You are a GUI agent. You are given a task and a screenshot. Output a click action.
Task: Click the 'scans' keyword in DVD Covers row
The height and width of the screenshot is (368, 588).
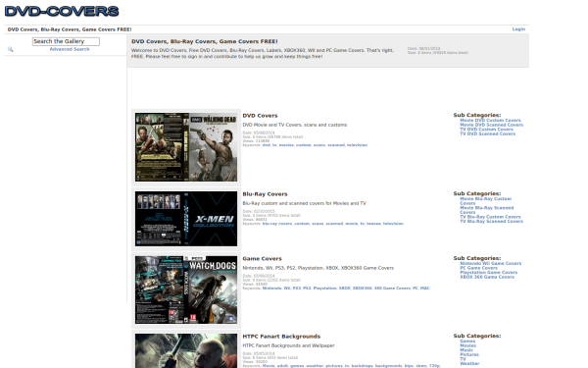(x=319, y=145)
